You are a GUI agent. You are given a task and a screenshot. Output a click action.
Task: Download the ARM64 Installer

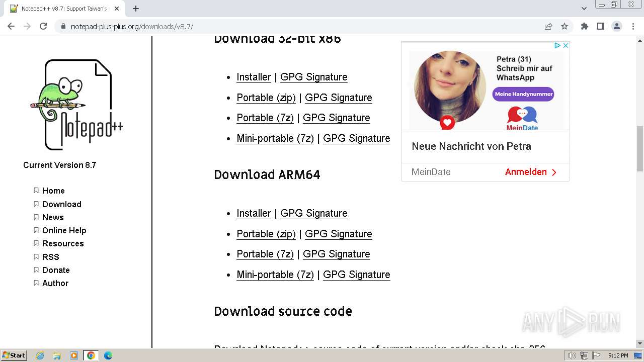(254, 213)
